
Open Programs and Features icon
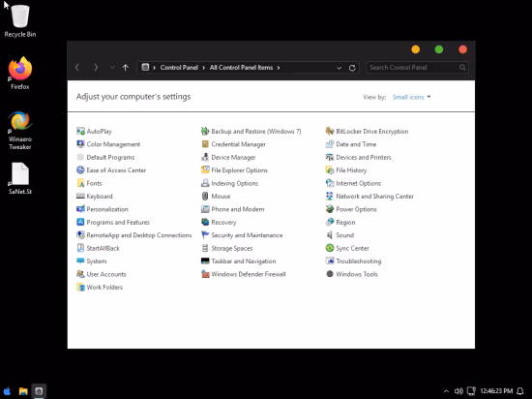tap(80, 222)
